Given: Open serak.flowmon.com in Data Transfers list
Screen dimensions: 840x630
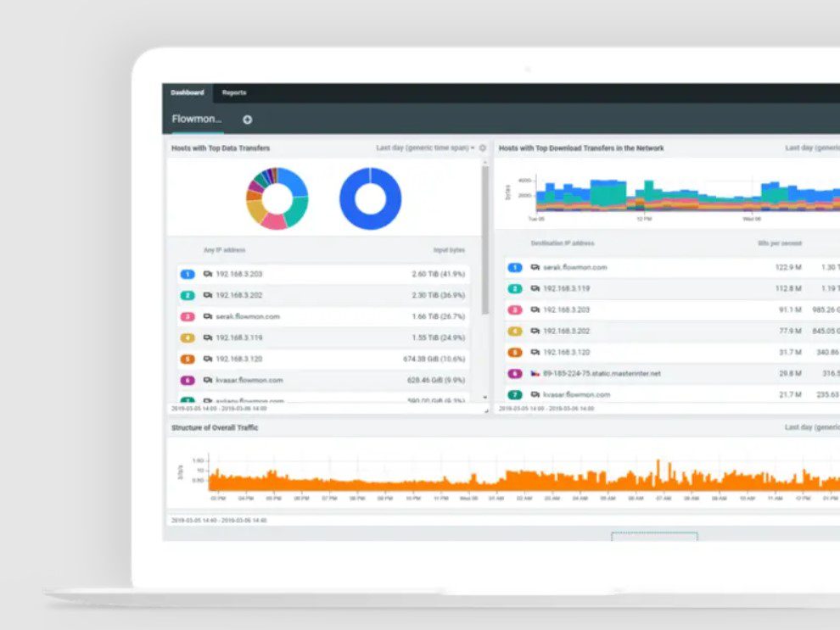Looking at the screenshot, I should [x=241, y=316].
